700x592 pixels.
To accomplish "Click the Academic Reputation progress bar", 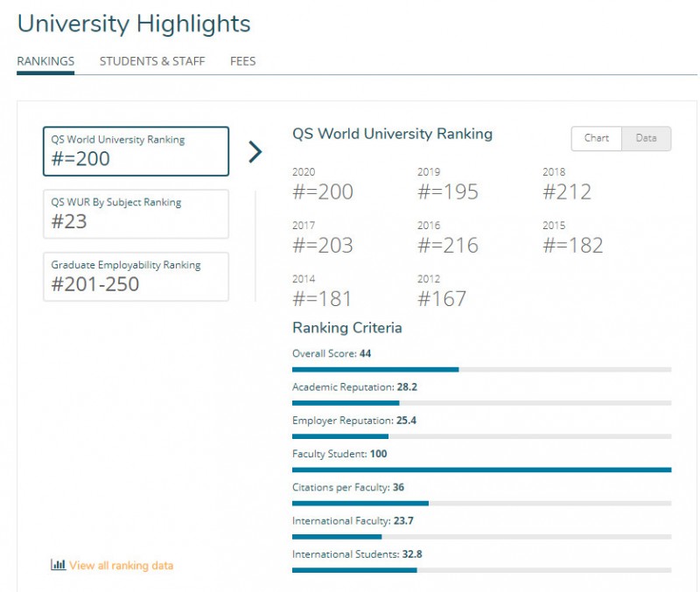I will 482,403.
